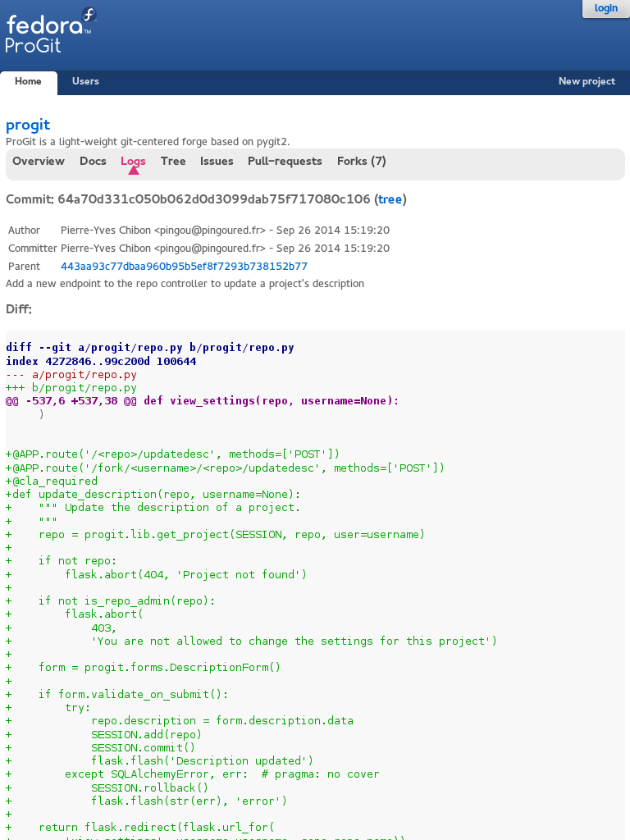This screenshot has width=630, height=840.
Task: View the Issues section
Action: tap(217, 162)
